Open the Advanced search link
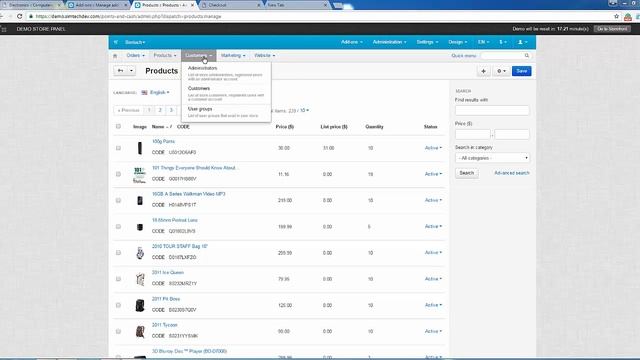 click(512, 173)
